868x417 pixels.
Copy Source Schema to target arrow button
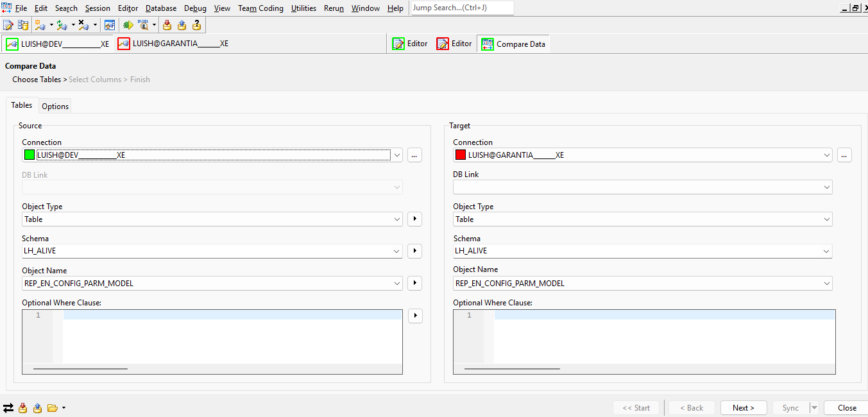pyautogui.click(x=414, y=251)
